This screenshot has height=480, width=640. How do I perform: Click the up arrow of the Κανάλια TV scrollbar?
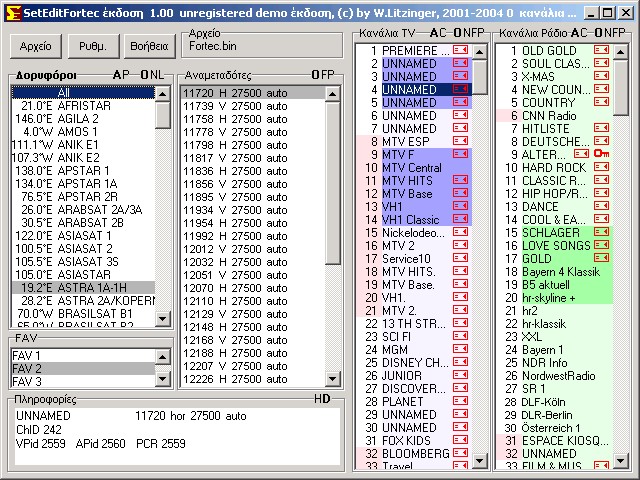(x=480, y=50)
